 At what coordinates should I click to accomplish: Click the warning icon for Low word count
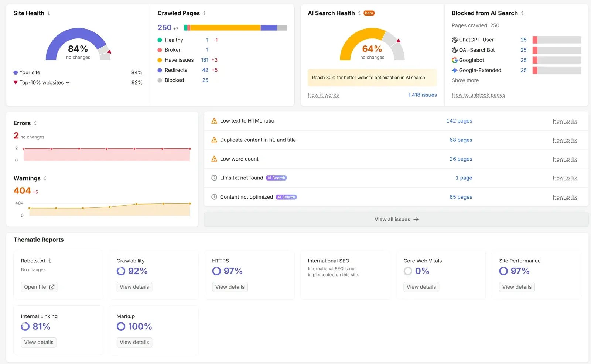214,159
